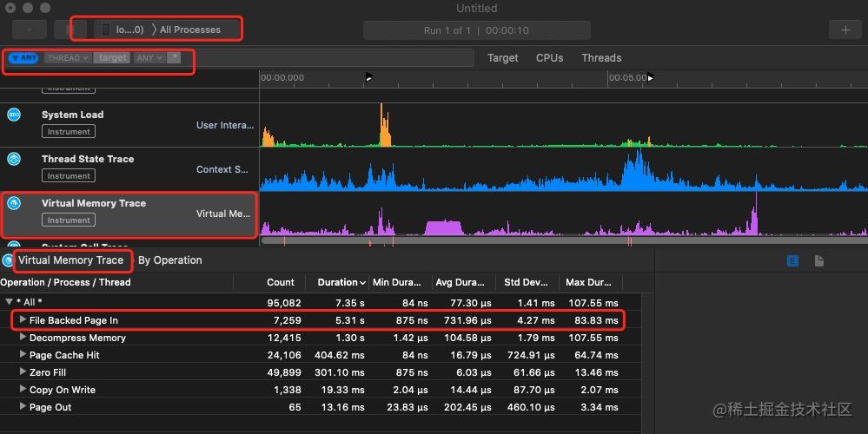Select the Virtual Memory Trace track

point(129,214)
